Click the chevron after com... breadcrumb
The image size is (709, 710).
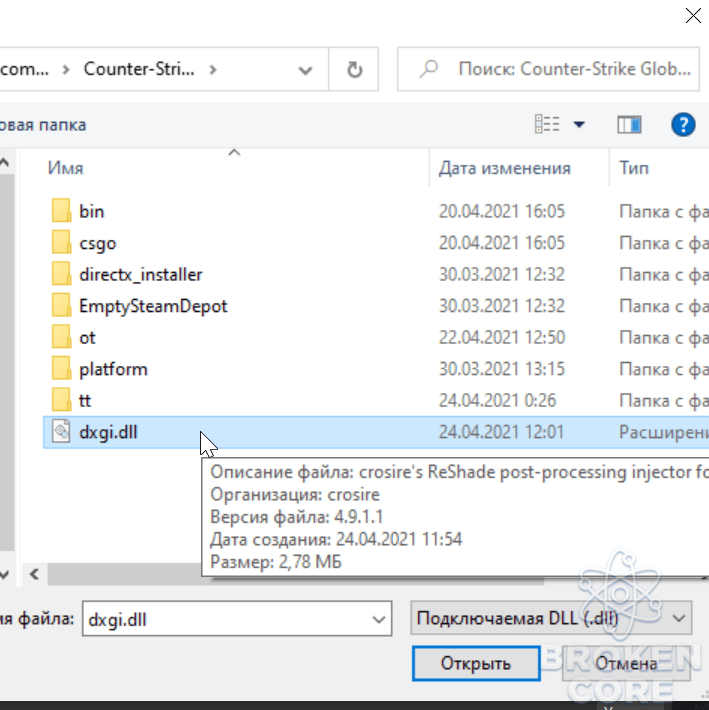[66, 70]
